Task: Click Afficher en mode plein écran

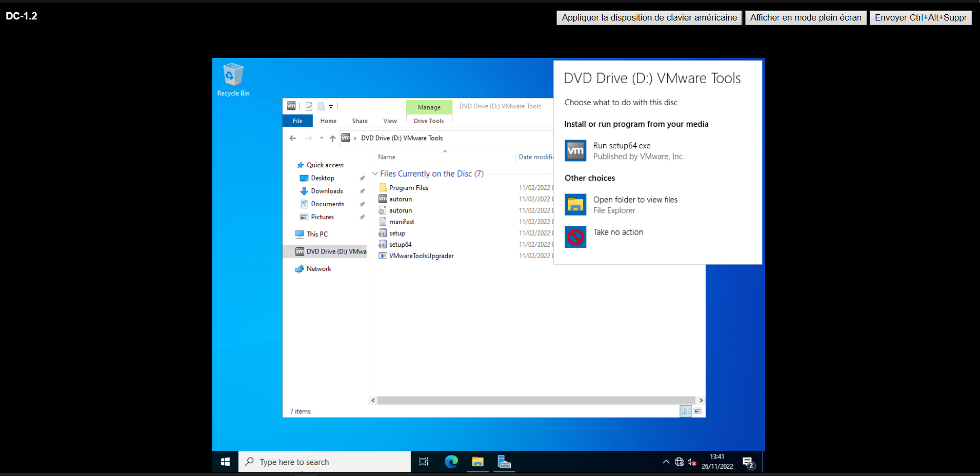Action: pos(806,17)
